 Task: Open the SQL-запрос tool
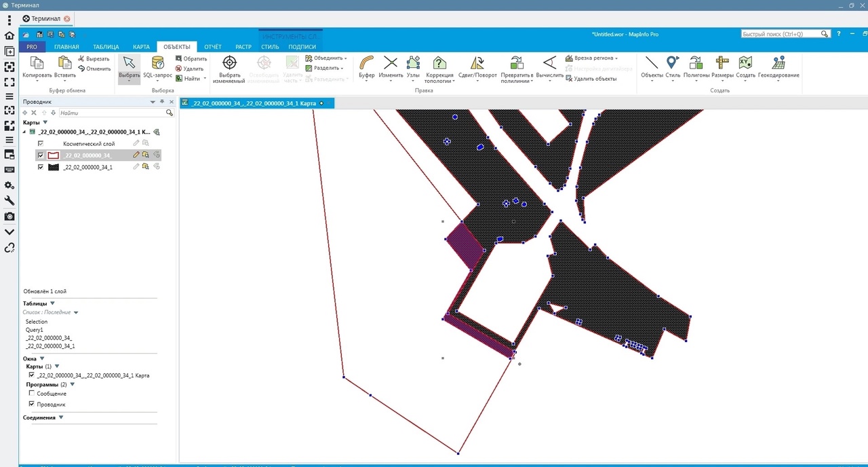point(157,64)
